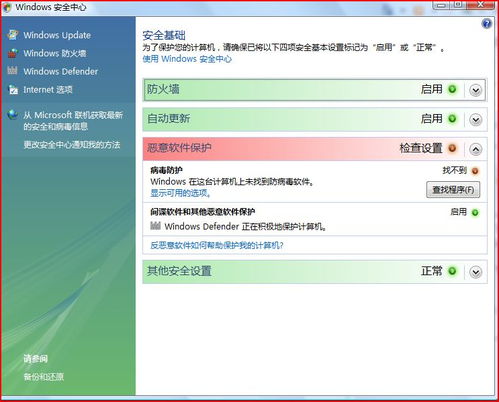Click the green status light on 自动更新 row

coord(452,119)
